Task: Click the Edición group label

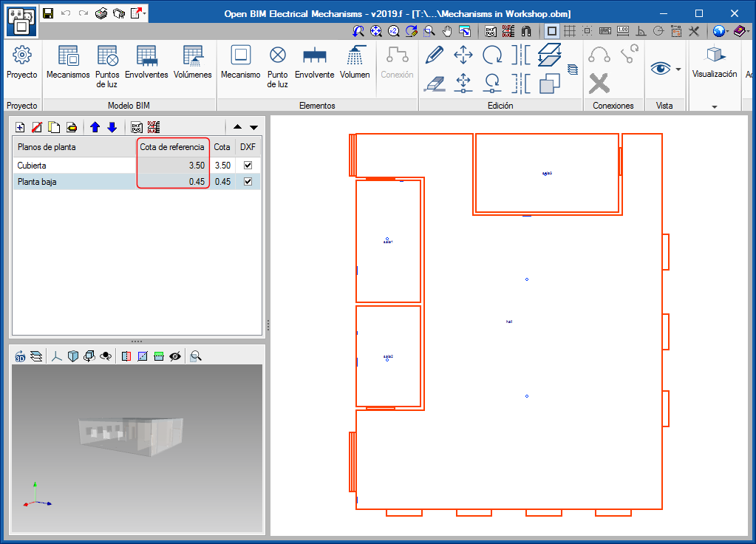Action: pyautogui.click(x=500, y=105)
